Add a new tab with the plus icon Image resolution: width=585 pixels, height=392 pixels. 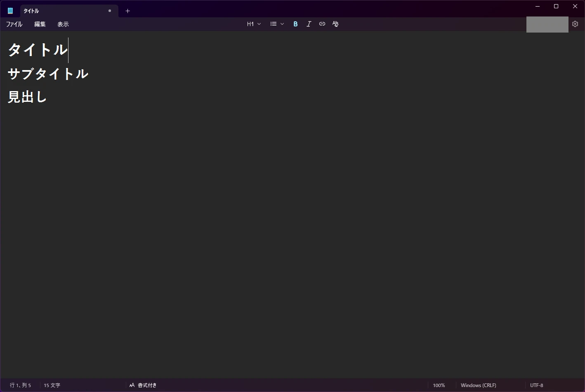[127, 11]
